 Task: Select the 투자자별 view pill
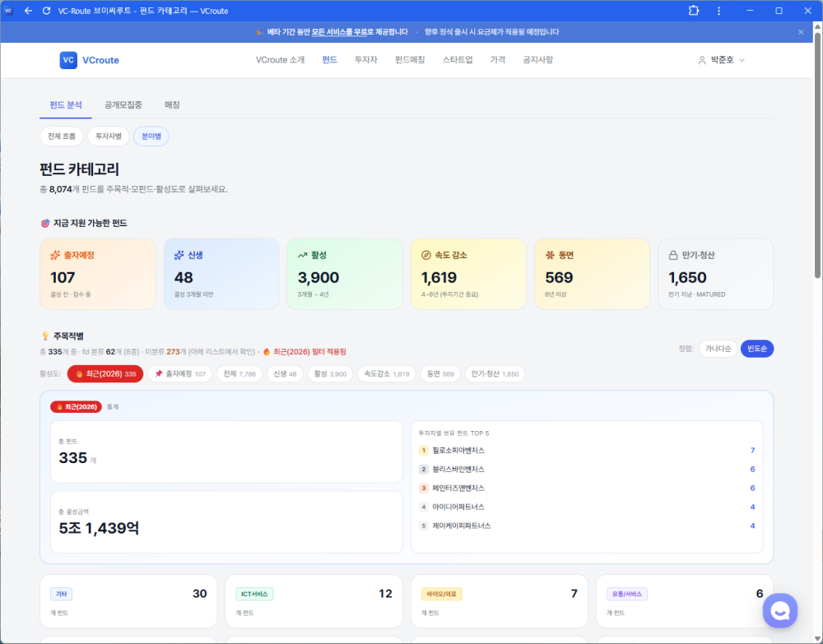pyautogui.click(x=108, y=137)
